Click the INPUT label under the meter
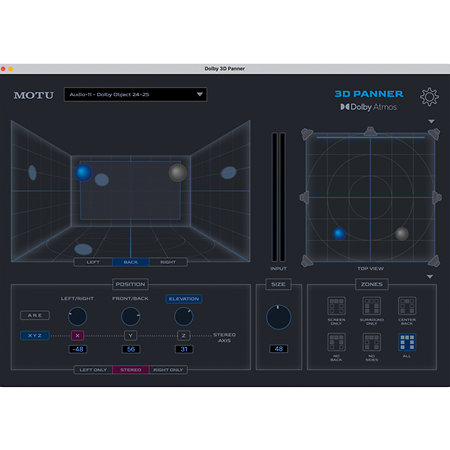 point(279,269)
